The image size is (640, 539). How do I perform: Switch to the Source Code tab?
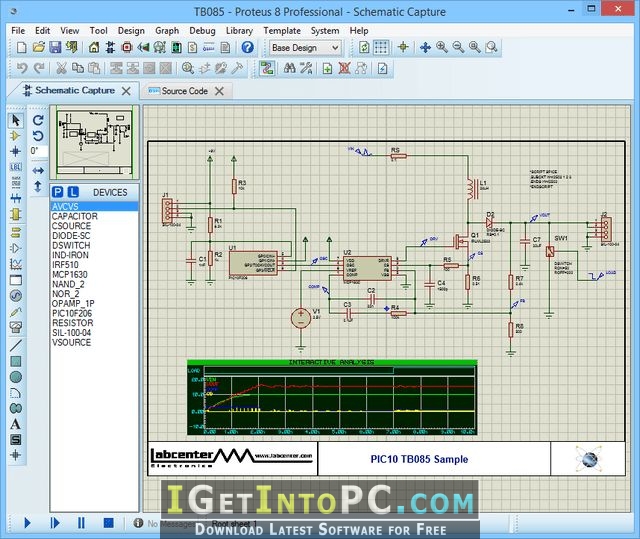(x=184, y=91)
